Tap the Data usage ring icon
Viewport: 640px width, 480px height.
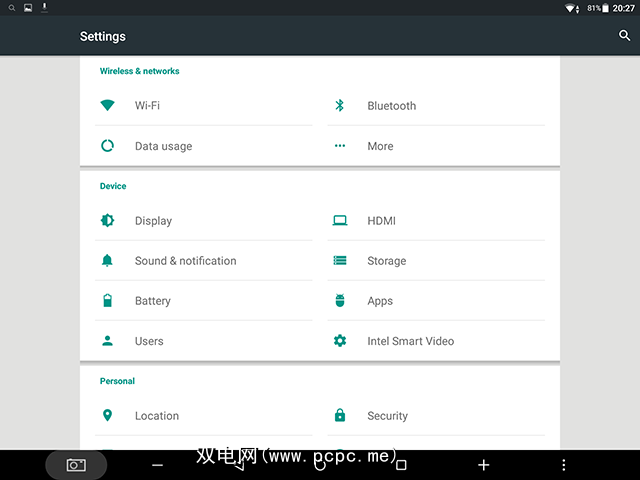click(x=107, y=146)
